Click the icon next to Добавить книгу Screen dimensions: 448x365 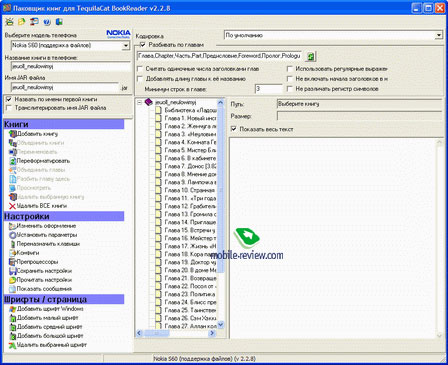pos(13,134)
